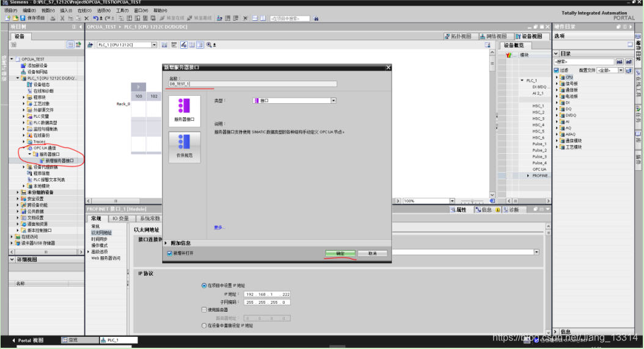The image size is (644, 349).
Task: Open the 配置文件 全部 dropdown
Action: pyautogui.click(x=621, y=71)
